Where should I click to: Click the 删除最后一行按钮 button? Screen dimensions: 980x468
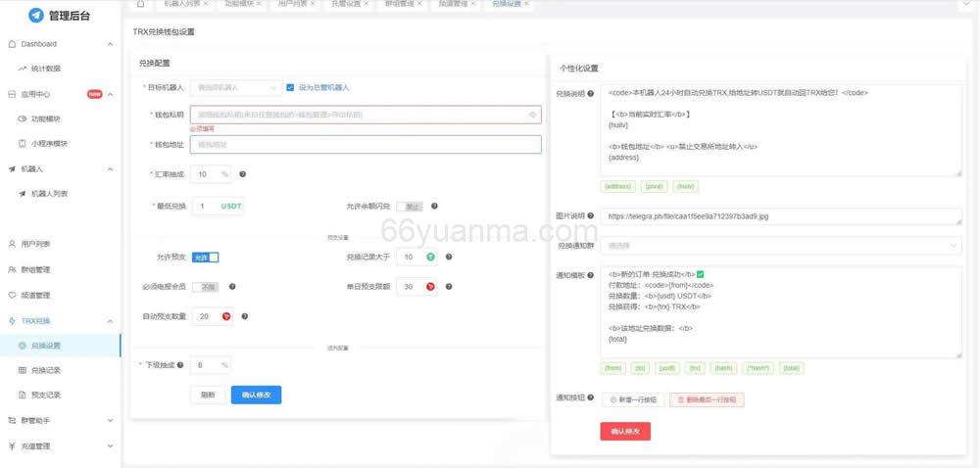point(707,399)
